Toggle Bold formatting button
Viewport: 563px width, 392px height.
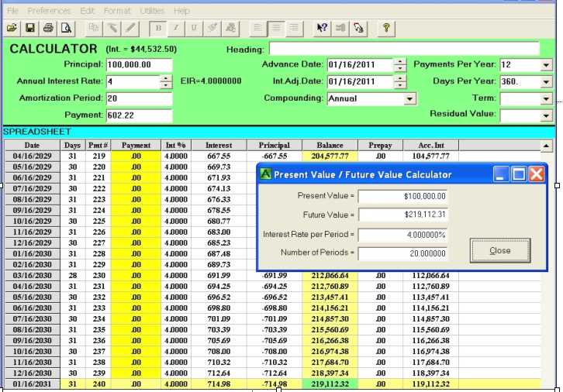[x=159, y=28]
